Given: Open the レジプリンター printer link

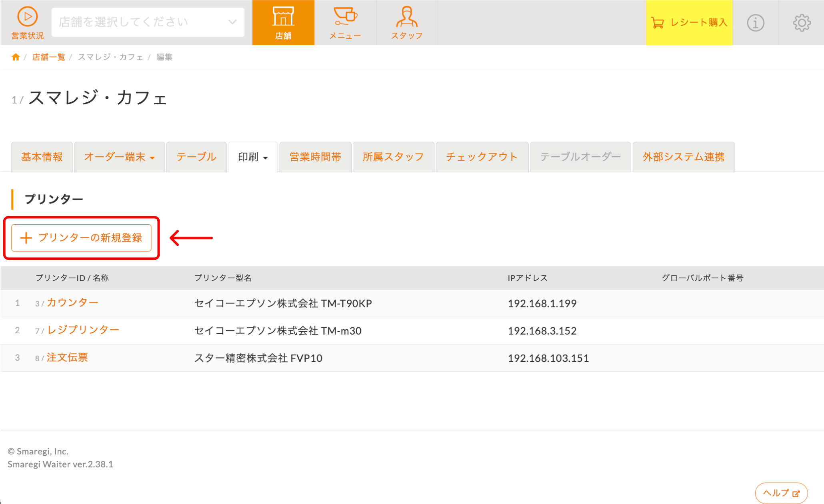Looking at the screenshot, I should pos(83,330).
